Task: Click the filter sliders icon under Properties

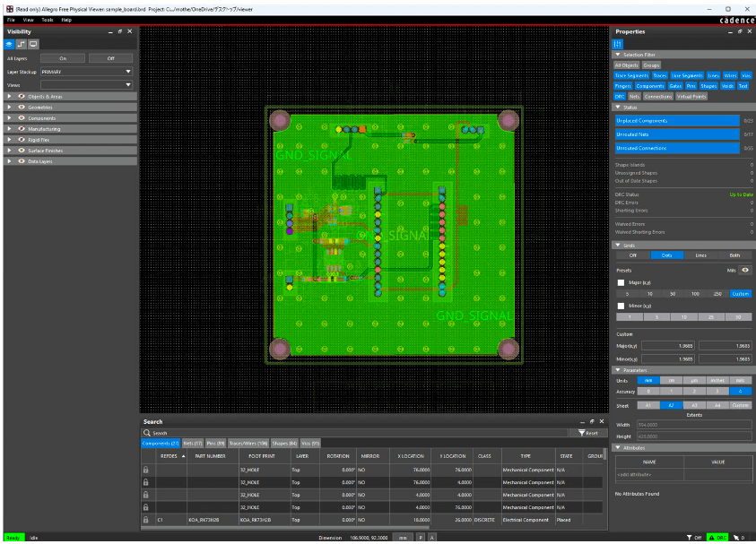Action: pyautogui.click(x=617, y=43)
